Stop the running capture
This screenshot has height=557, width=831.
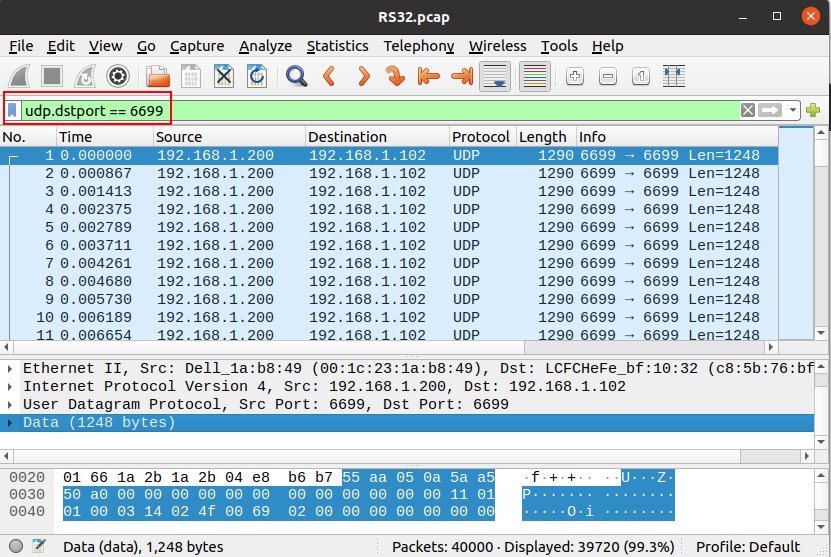pos(52,76)
